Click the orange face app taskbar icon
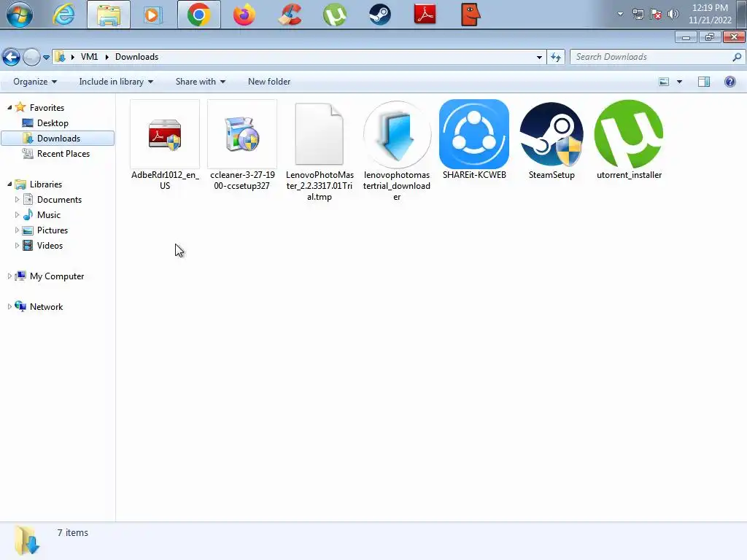 (471, 15)
